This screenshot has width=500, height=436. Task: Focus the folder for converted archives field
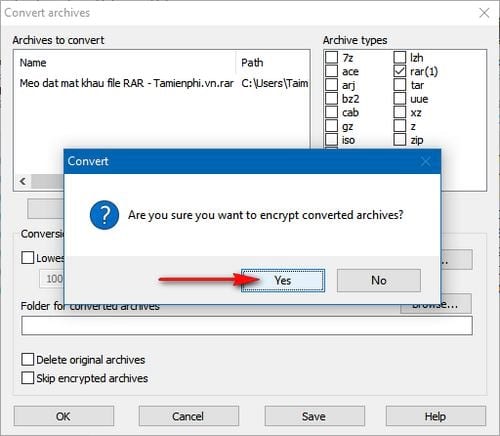(x=247, y=326)
